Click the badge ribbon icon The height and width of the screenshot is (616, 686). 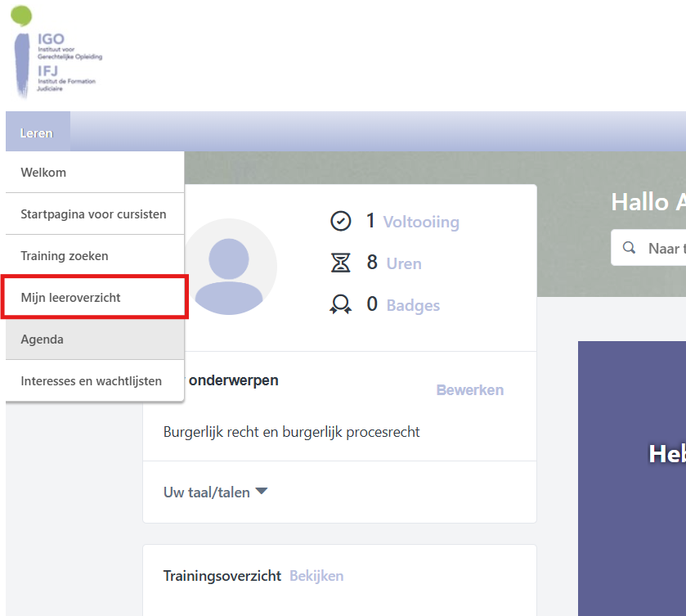(340, 305)
